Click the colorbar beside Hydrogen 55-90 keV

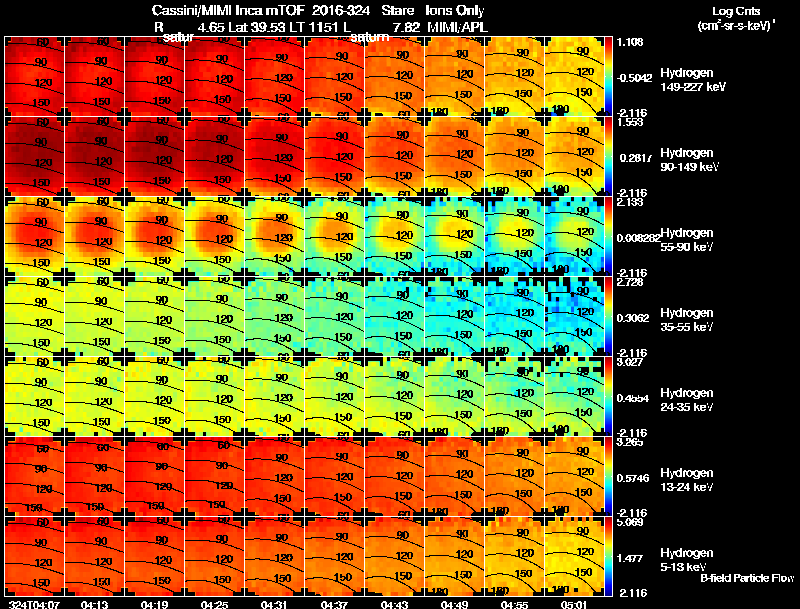608,237
